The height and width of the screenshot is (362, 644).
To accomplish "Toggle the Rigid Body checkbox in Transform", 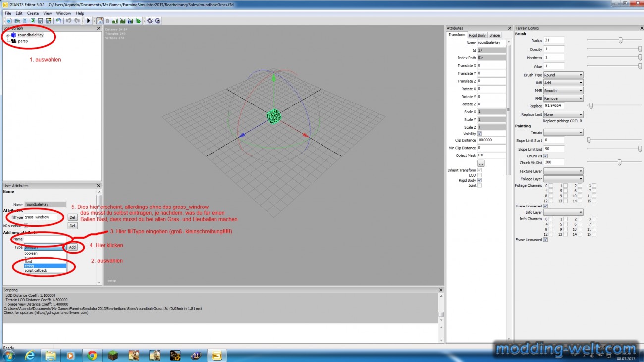I will click(479, 180).
